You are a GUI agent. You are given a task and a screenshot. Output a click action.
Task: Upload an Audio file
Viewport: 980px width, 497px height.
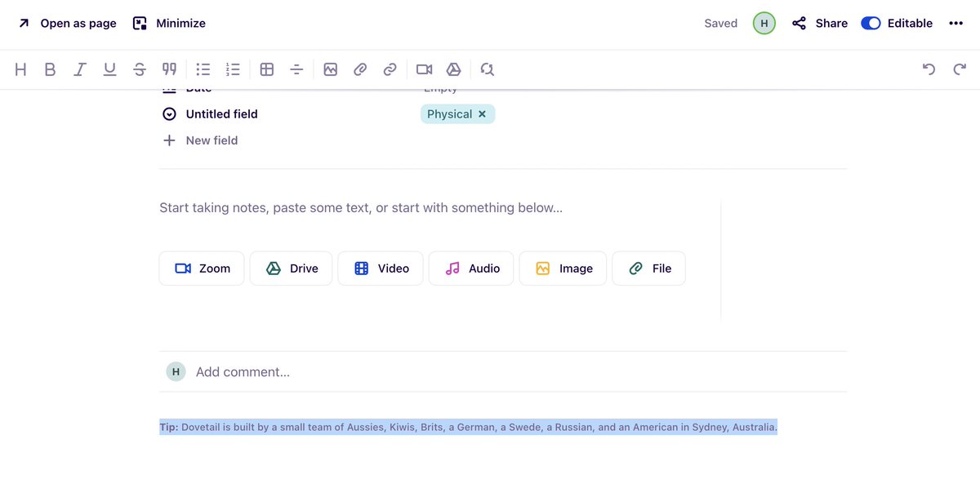point(471,268)
